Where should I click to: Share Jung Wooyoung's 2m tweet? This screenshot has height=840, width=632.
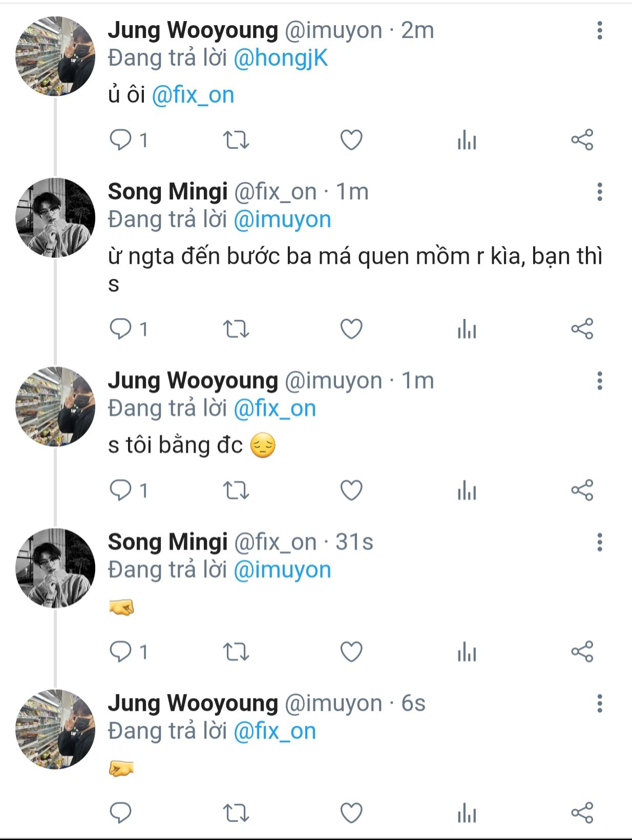[582, 140]
